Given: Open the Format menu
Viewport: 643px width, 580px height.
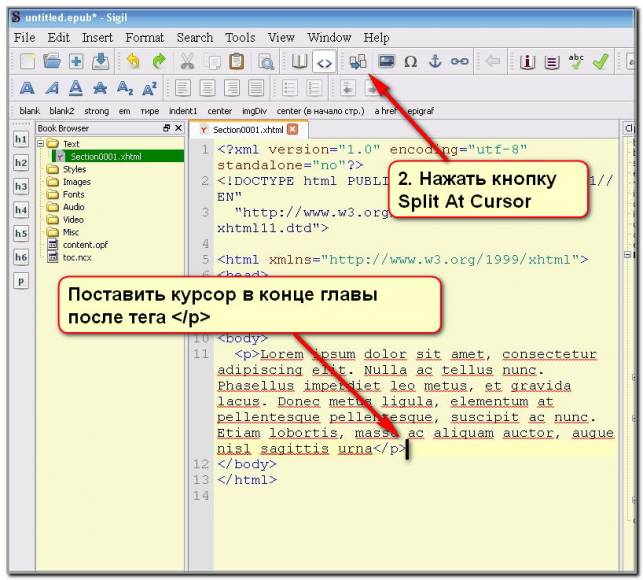Looking at the screenshot, I should point(144,38).
